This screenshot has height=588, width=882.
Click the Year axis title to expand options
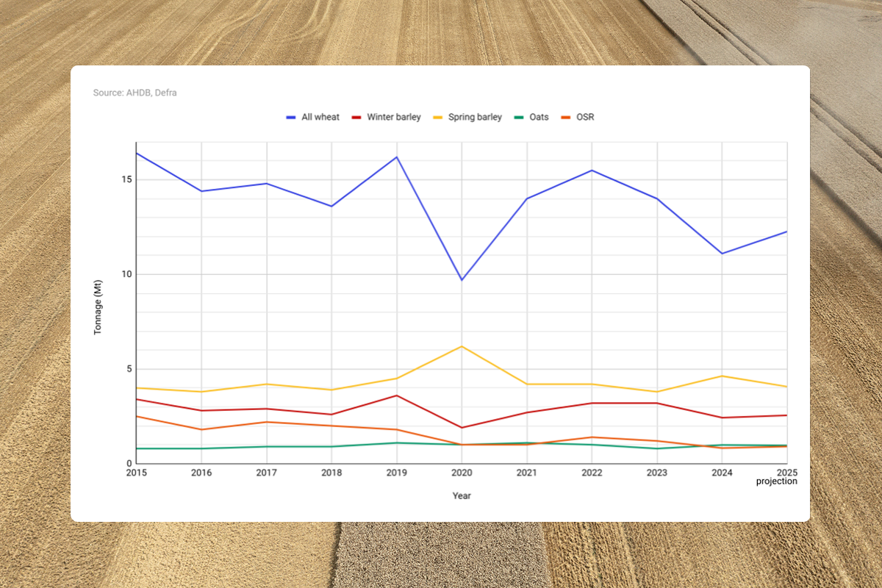coord(462,495)
